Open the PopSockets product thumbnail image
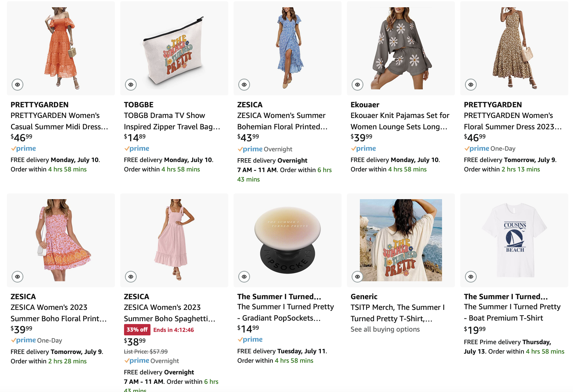 (287, 240)
